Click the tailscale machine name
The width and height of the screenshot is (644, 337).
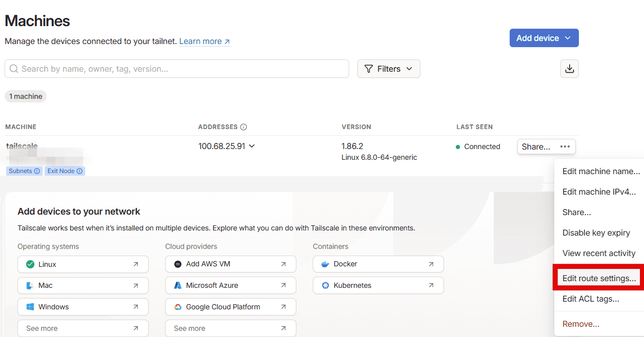22,146
